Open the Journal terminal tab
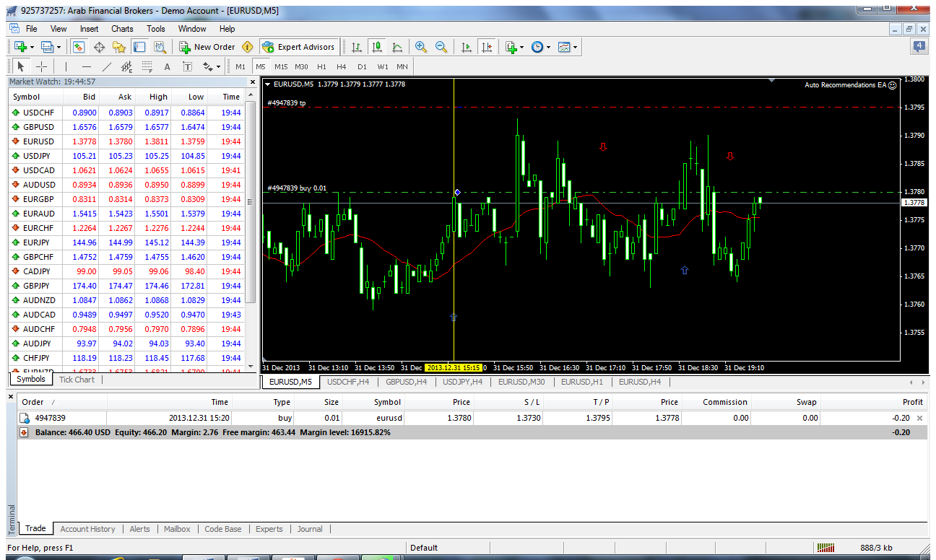936x560 pixels. tap(310, 529)
